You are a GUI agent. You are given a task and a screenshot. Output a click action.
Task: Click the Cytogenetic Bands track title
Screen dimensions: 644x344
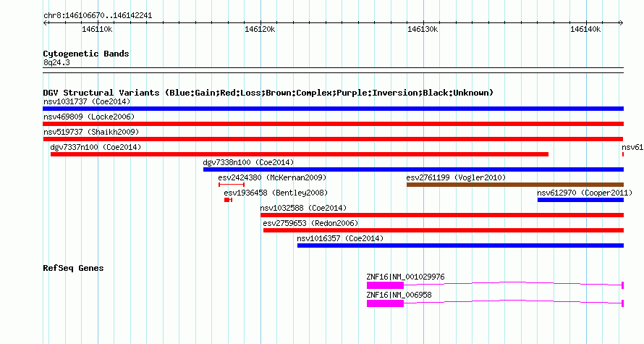[86, 54]
